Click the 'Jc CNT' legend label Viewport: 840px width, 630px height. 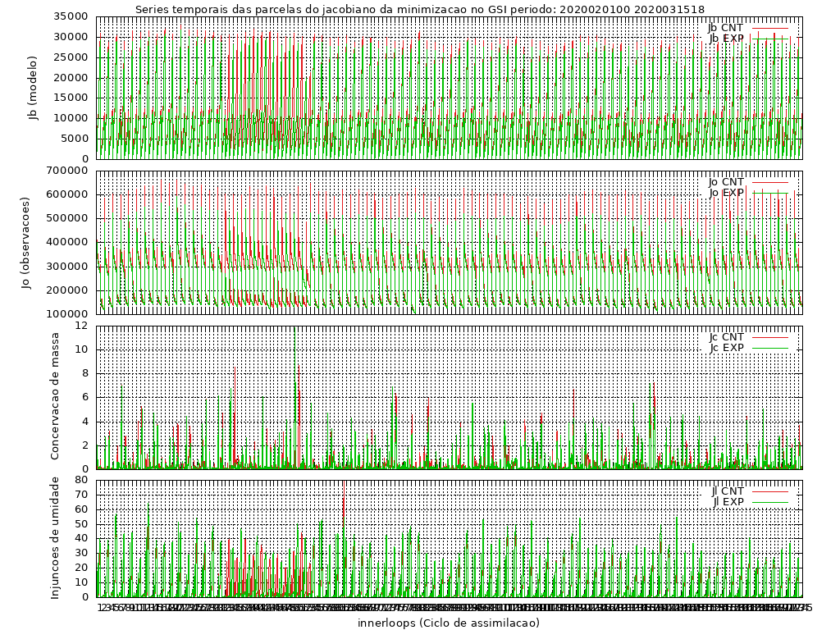pyautogui.click(x=727, y=337)
